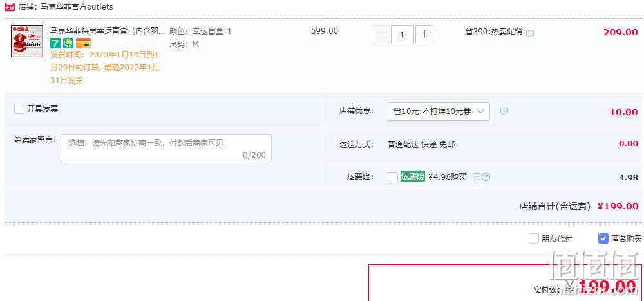Decrease quantity with the minus button
The width and height of the screenshot is (644, 301).
click(381, 34)
